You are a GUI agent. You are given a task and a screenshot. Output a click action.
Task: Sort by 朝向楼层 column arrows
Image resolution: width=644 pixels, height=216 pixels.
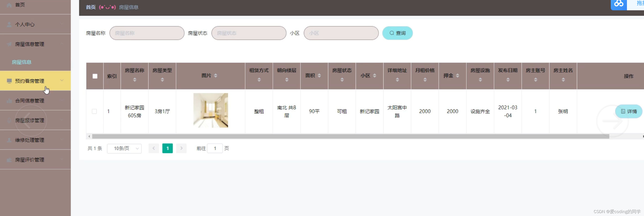point(287,80)
